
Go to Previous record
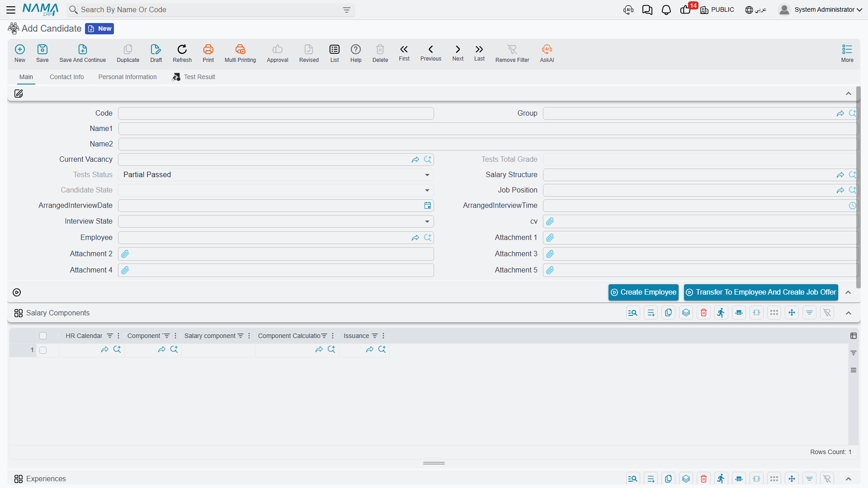tap(431, 53)
